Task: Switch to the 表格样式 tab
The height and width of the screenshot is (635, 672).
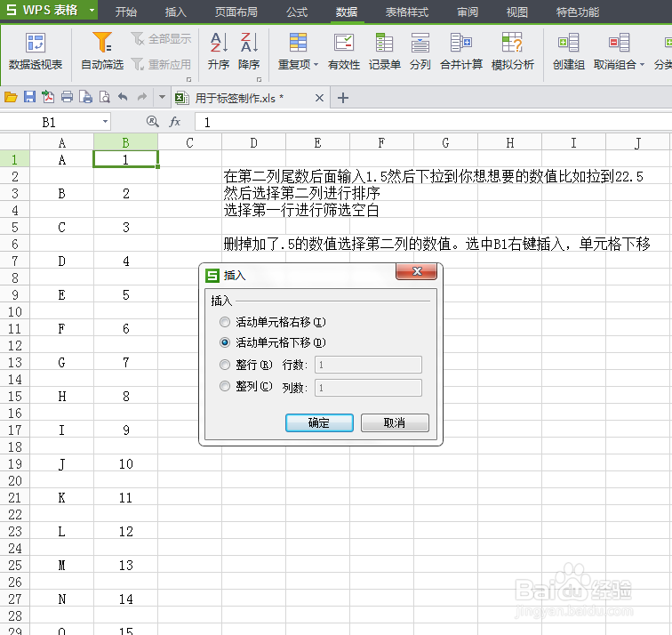Action: click(x=407, y=12)
